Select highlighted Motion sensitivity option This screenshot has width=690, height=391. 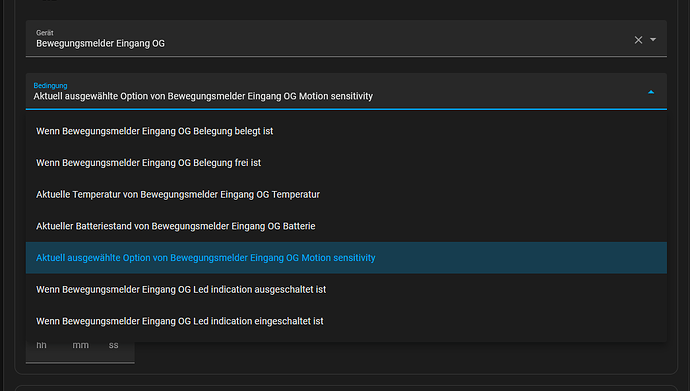click(346, 258)
